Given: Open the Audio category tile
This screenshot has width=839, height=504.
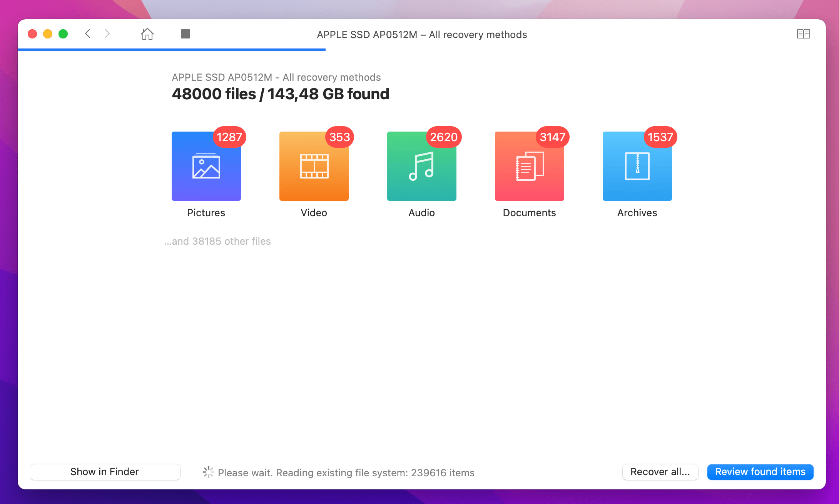Looking at the screenshot, I should pyautogui.click(x=422, y=166).
